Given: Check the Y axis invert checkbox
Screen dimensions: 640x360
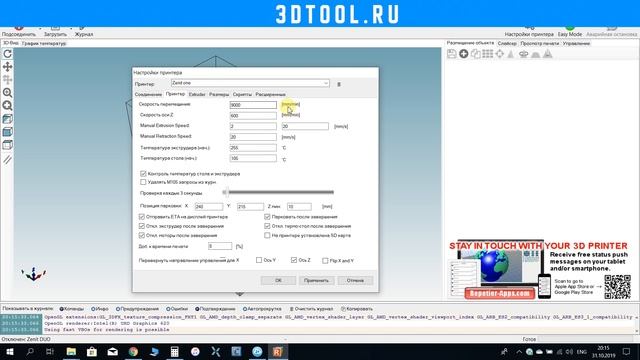Looking at the screenshot, I should (x=259, y=260).
